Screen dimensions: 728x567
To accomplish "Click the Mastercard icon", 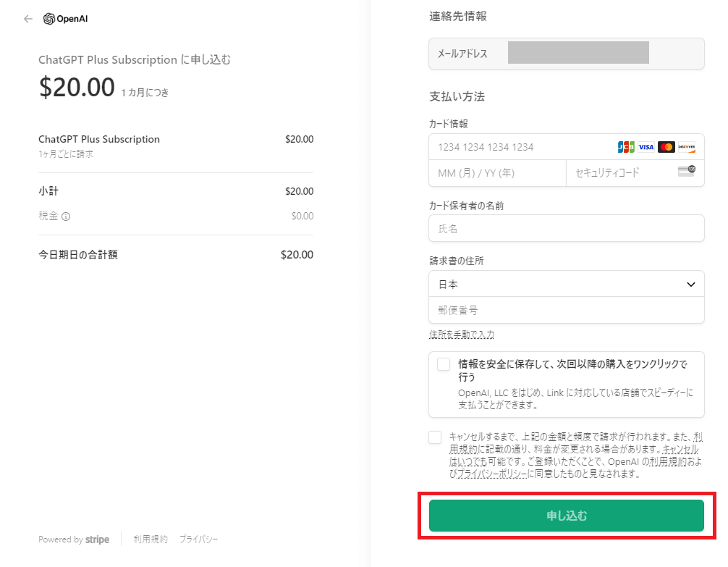I will (x=666, y=147).
